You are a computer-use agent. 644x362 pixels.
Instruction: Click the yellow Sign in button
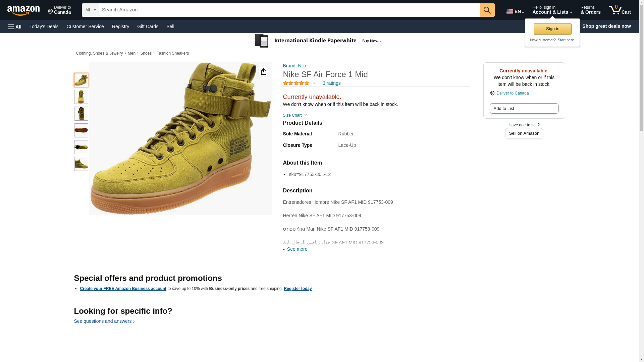(552, 29)
